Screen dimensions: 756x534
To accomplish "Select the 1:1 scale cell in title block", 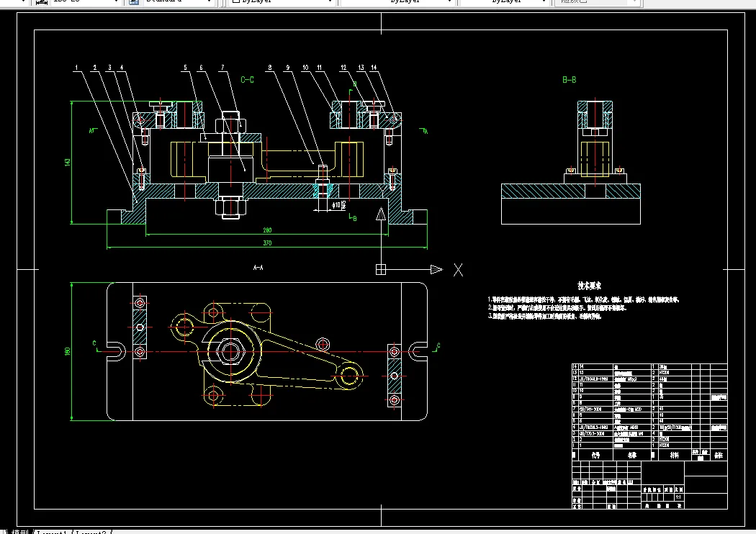I will (678, 497).
